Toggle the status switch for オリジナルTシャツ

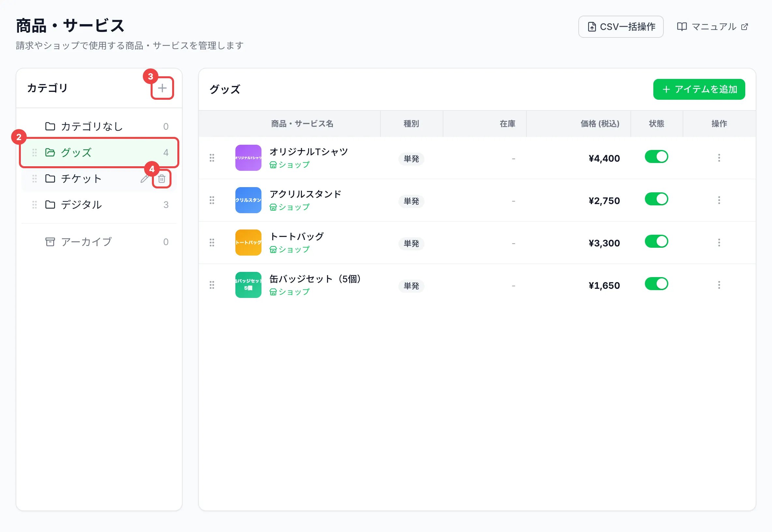click(x=656, y=156)
